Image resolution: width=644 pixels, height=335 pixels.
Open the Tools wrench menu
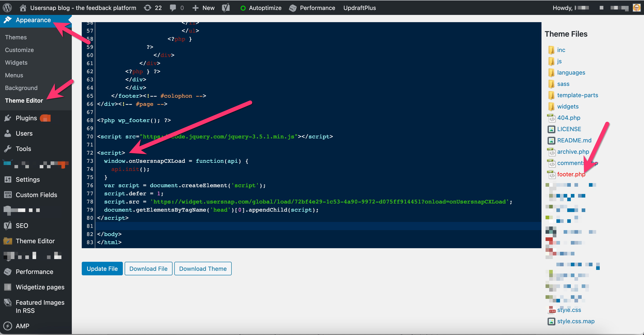click(x=23, y=149)
